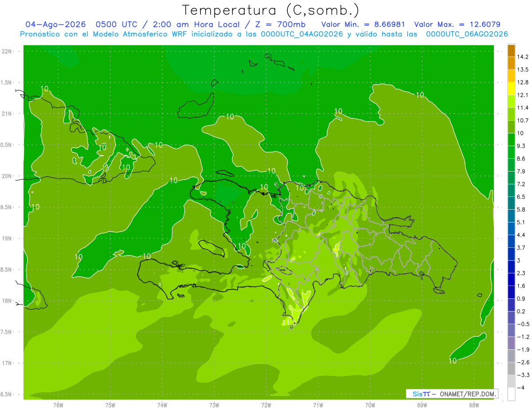Click the '70W' longitude axis label
Viewport: 532px width, 411px height.
point(370,405)
